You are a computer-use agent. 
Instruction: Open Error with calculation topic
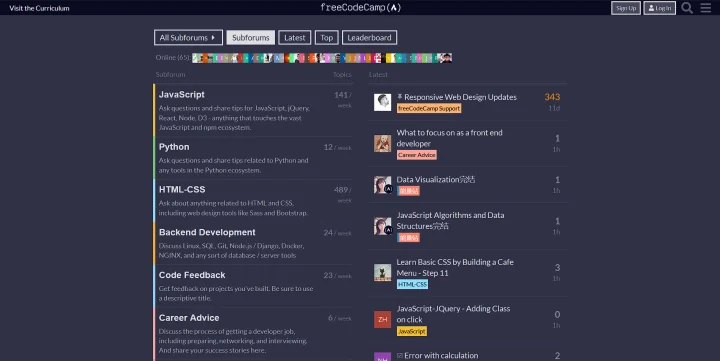tap(441, 355)
